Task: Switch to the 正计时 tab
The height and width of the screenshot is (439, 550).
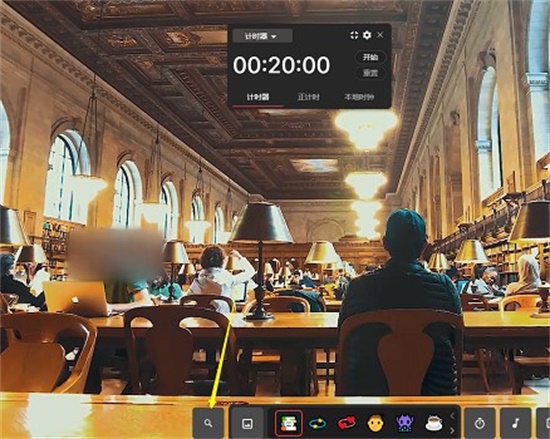Action: pyautogui.click(x=309, y=97)
